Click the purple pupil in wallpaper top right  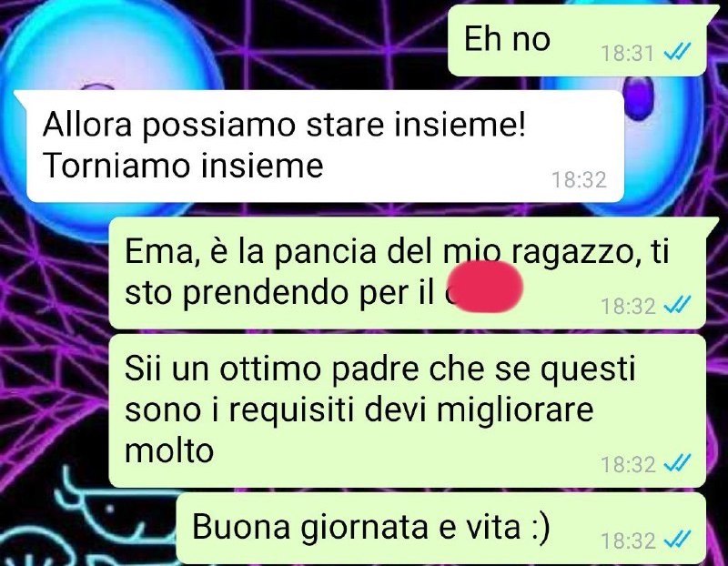pos(639,97)
